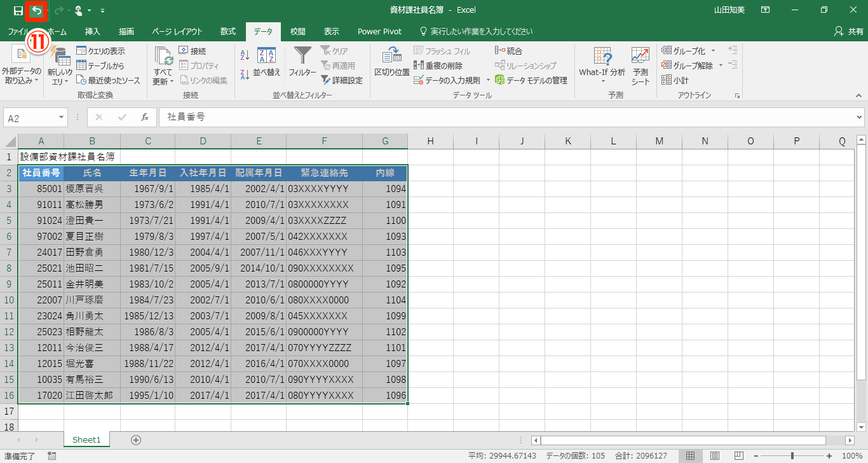Create a Forecast Sheet (予測シート)
This screenshot has width=868, height=463.
pos(641,66)
